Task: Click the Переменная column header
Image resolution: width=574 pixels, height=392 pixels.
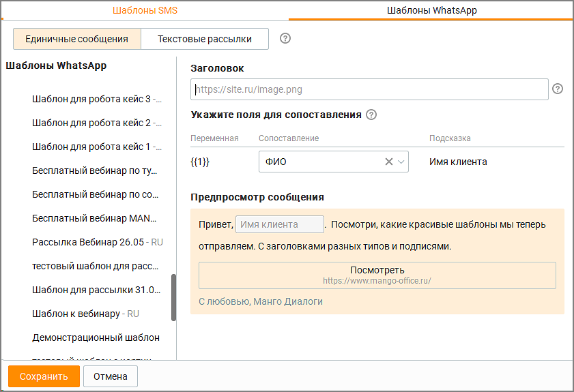Action: [x=214, y=138]
